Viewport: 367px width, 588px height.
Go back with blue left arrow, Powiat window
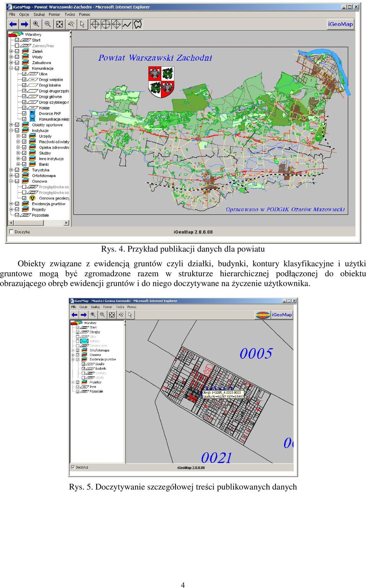pyautogui.click(x=13, y=24)
